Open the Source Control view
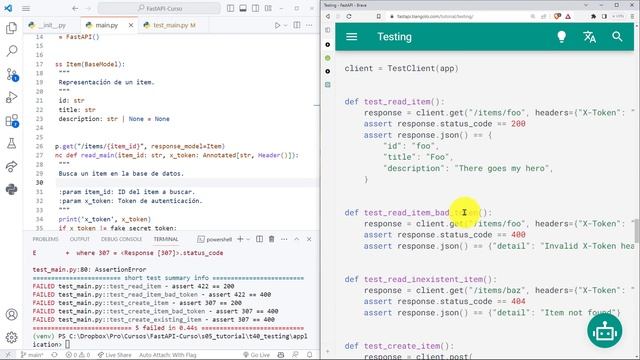Viewport: 640px width, 360px height. 11,74
